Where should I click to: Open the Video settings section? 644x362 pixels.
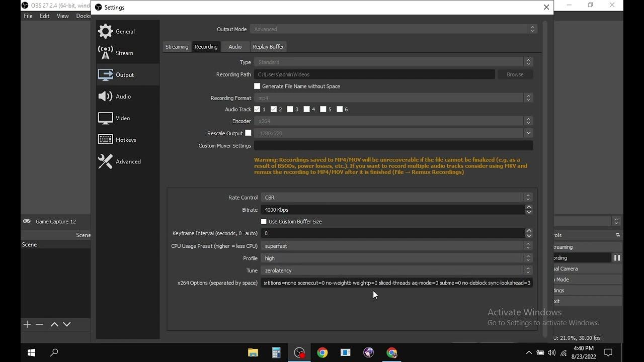[128, 118]
